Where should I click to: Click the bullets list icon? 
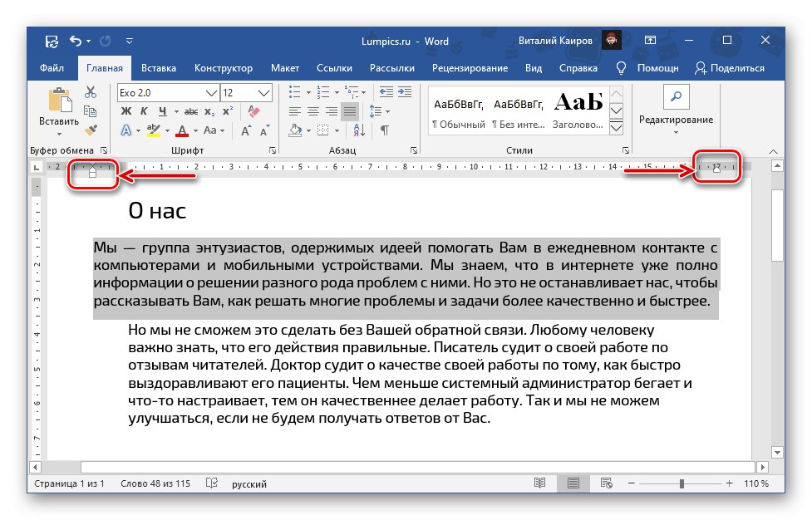[297, 91]
